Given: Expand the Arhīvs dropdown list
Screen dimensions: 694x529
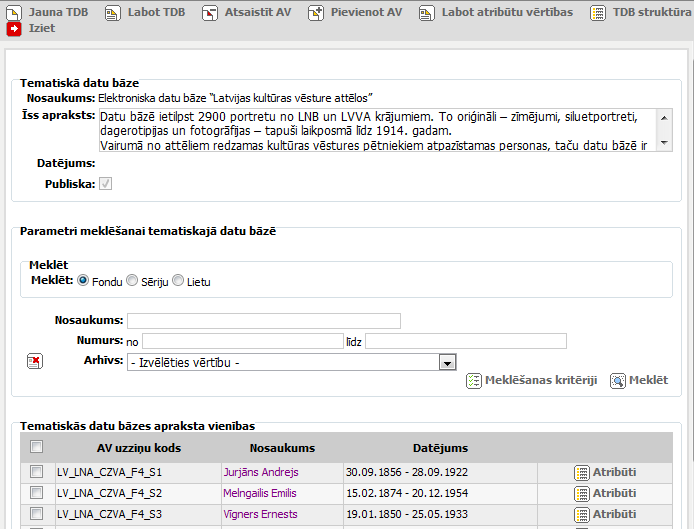Looking at the screenshot, I should pos(447,362).
